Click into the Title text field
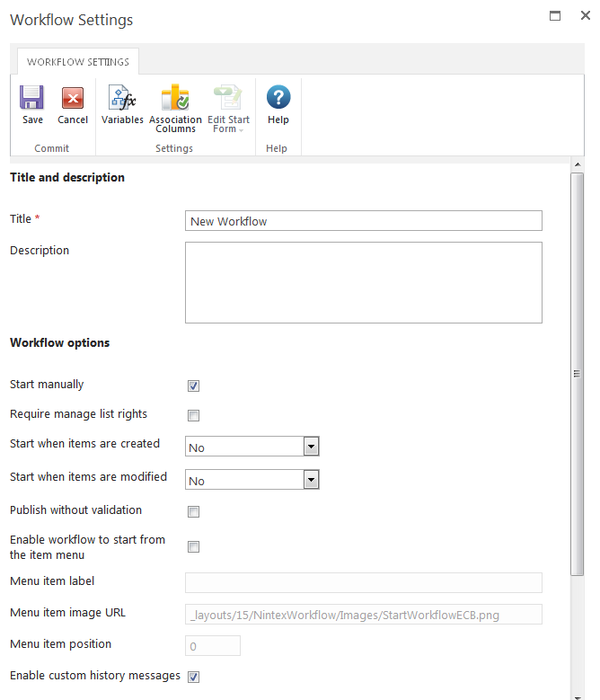 (x=363, y=221)
